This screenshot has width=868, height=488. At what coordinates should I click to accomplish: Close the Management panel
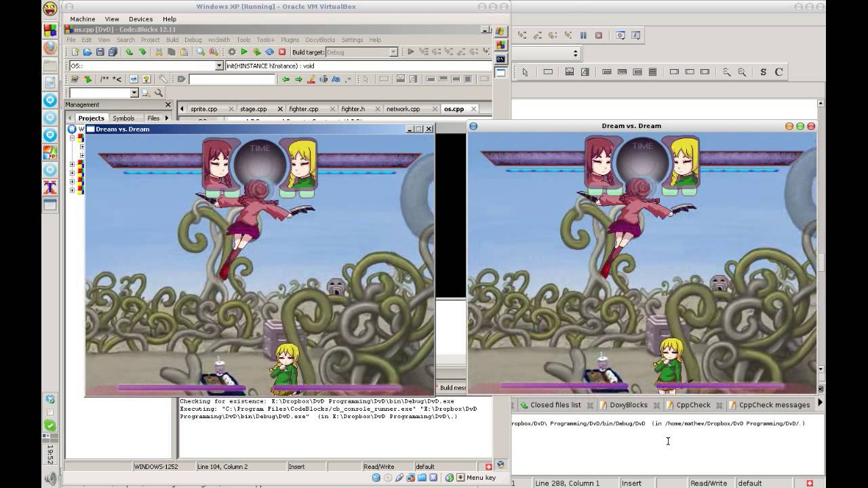click(x=168, y=104)
